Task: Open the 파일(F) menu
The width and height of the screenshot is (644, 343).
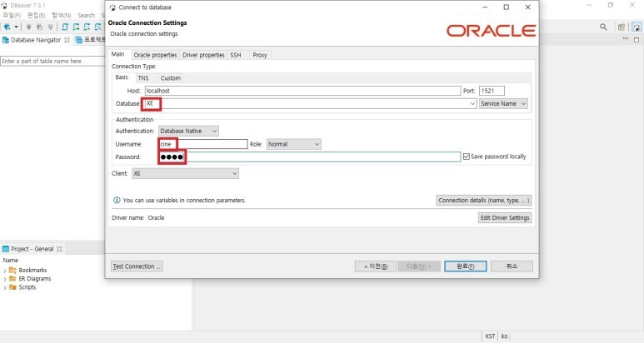Action: tap(12, 15)
